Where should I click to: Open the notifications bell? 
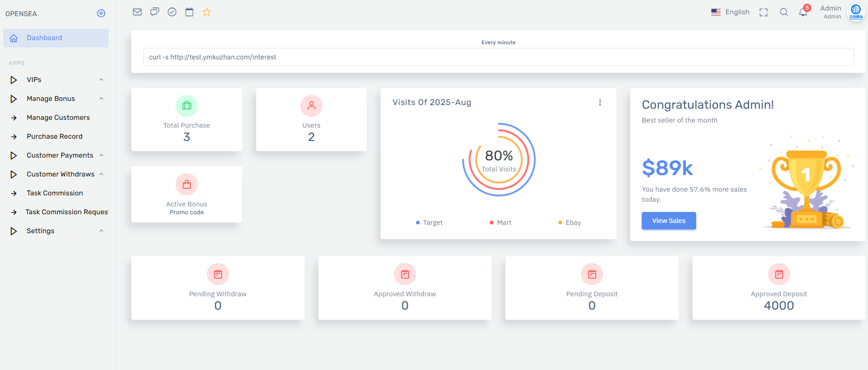coord(803,12)
